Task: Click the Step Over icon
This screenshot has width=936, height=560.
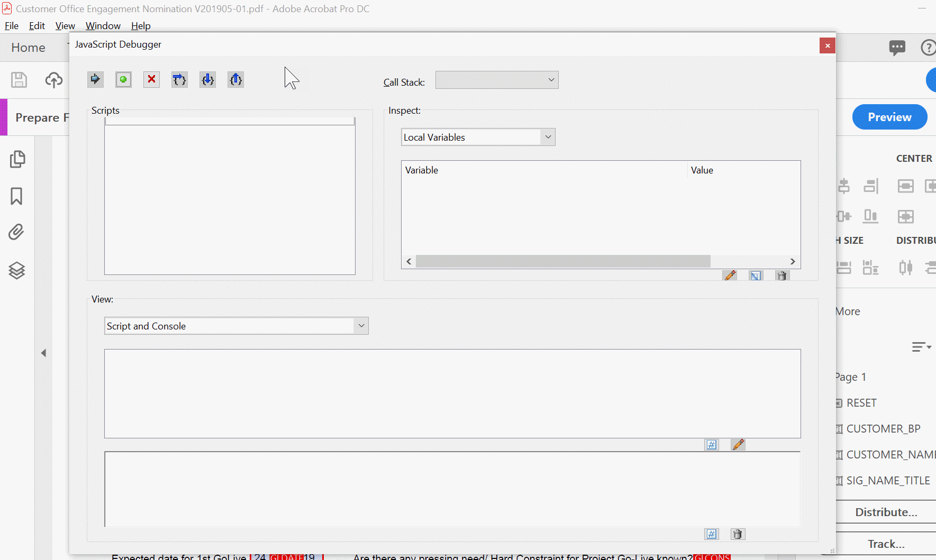Action: click(179, 79)
